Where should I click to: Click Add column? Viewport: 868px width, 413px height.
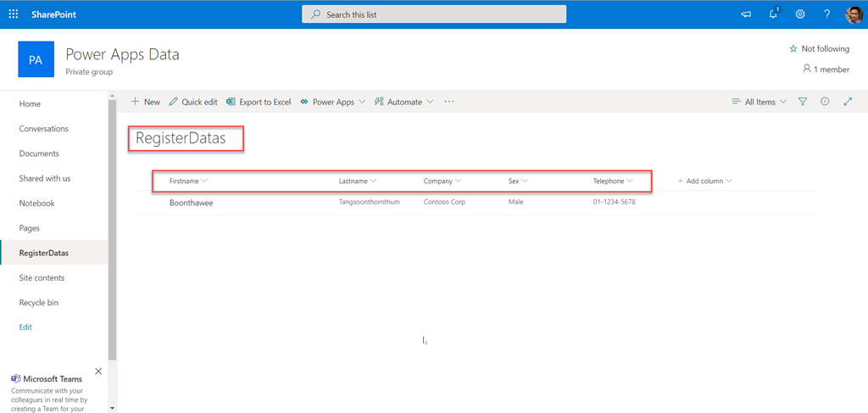[x=705, y=181]
